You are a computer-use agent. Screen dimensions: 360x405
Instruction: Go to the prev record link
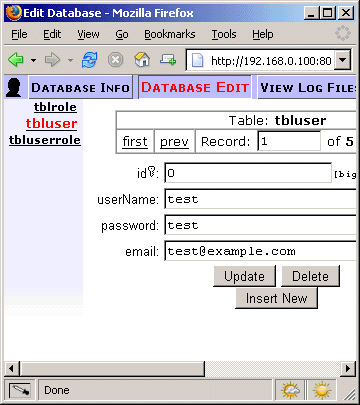[174, 142]
